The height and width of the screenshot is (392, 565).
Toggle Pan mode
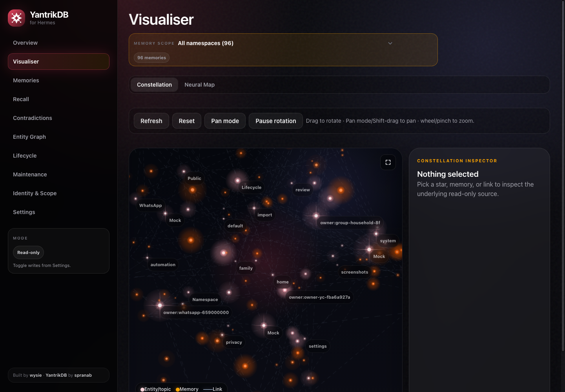coord(225,121)
